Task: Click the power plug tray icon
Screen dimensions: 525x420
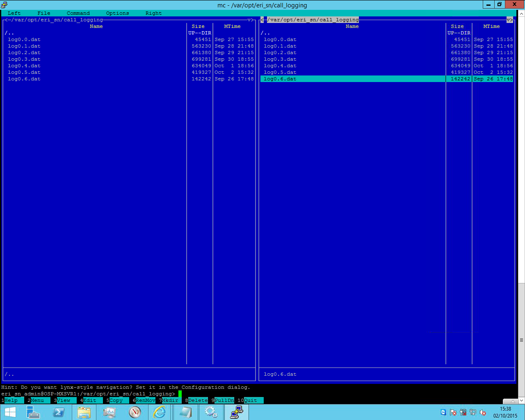Action: tap(463, 412)
